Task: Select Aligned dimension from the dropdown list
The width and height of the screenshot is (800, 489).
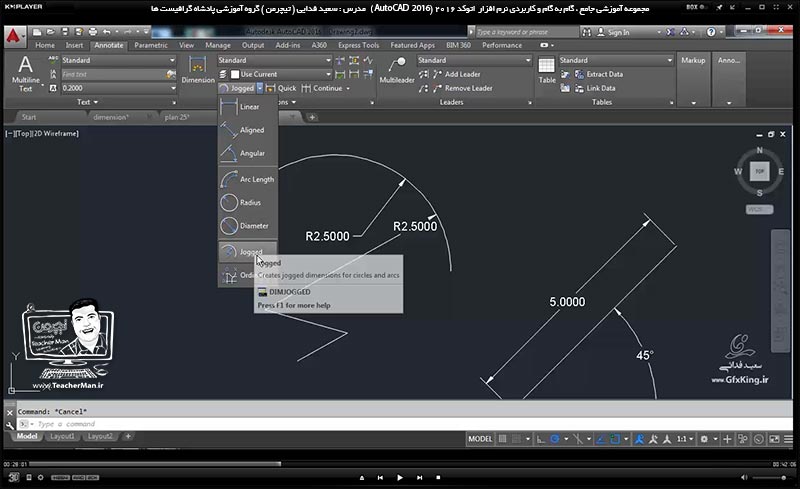Action: pos(248,130)
